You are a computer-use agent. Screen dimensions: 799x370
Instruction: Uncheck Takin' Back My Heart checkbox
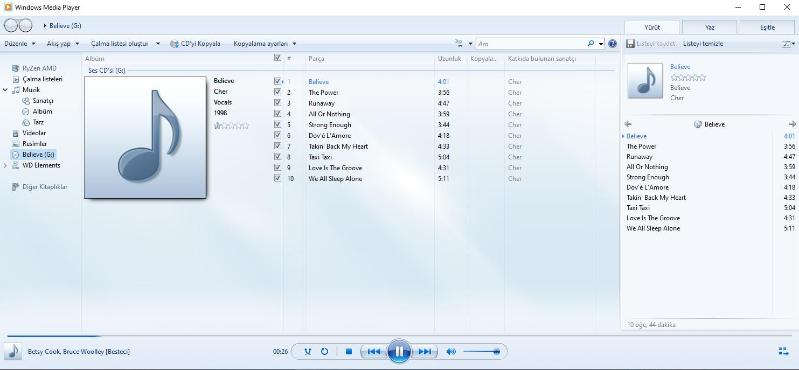coord(277,146)
